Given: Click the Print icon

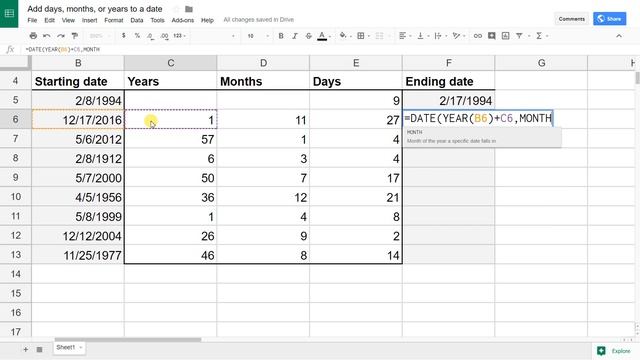Looking at the screenshot, I should point(33,36).
